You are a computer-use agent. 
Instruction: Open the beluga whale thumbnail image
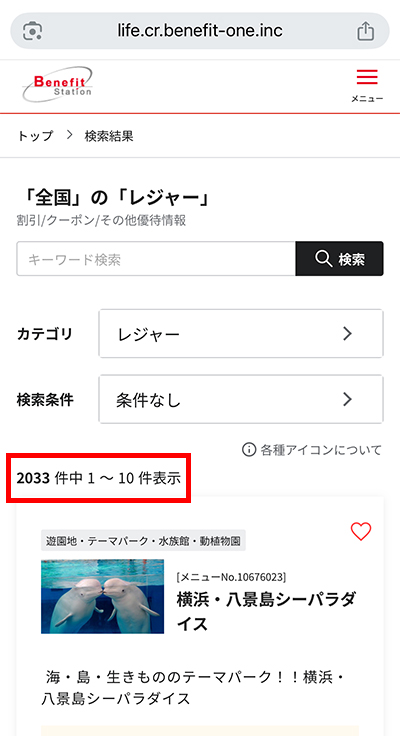tap(102, 596)
